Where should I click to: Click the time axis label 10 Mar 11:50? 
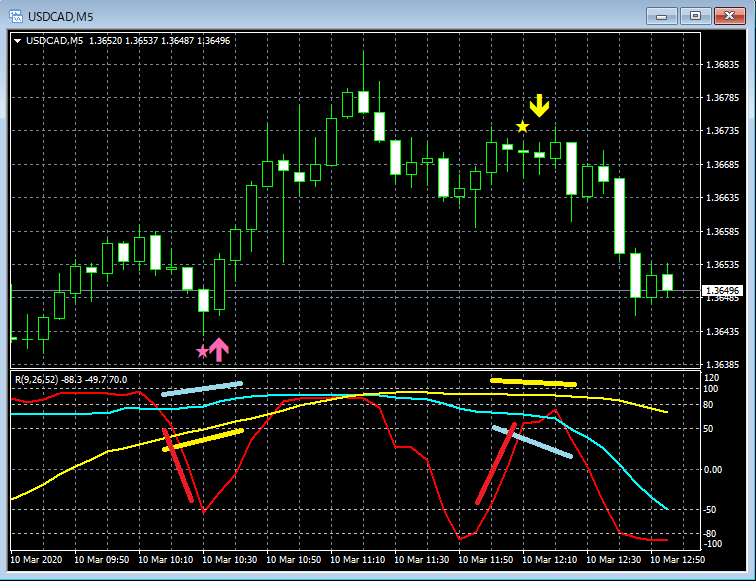(x=486, y=560)
